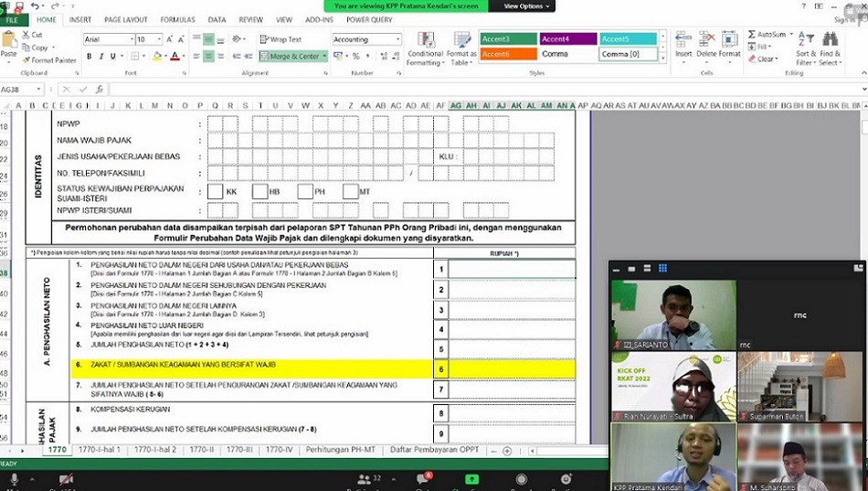Check the MT status checkbox
This screenshot has width=868, height=491.
tap(350, 192)
